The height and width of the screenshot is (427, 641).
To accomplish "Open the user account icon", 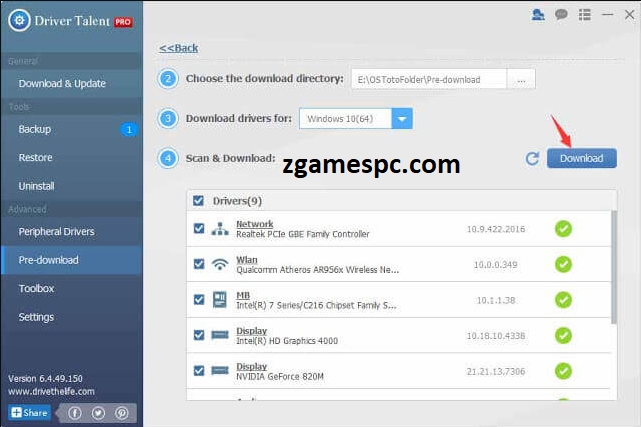I will (538, 15).
